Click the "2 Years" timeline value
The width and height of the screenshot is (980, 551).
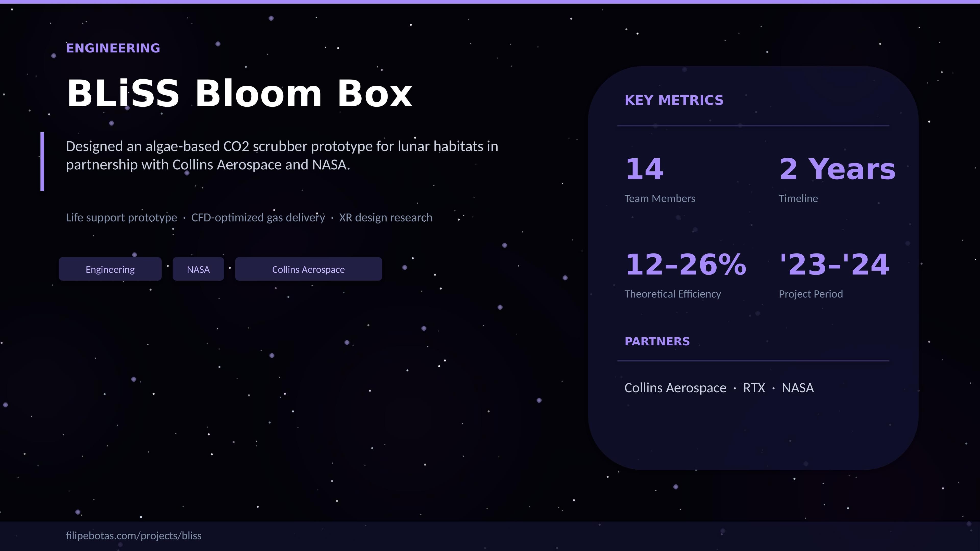click(x=837, y=169)
